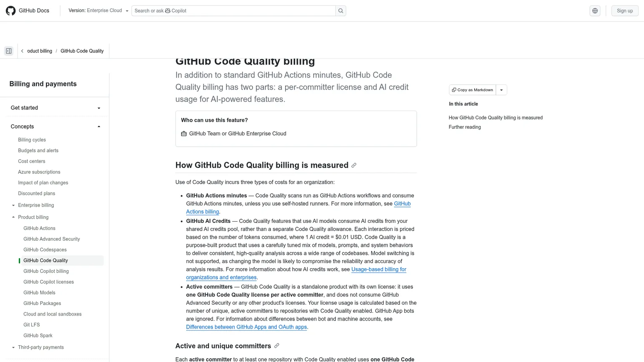Open Billing cycles in sidebar
644x362 pixels.
[32, 140]
